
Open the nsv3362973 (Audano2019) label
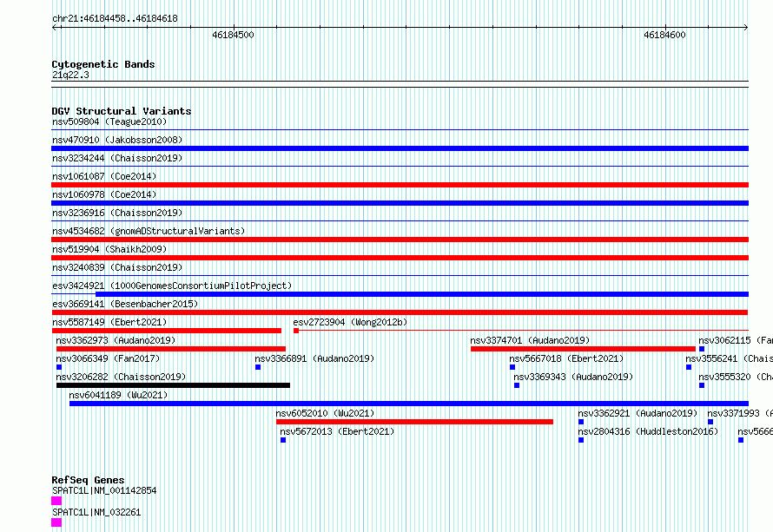click(116, 340)
